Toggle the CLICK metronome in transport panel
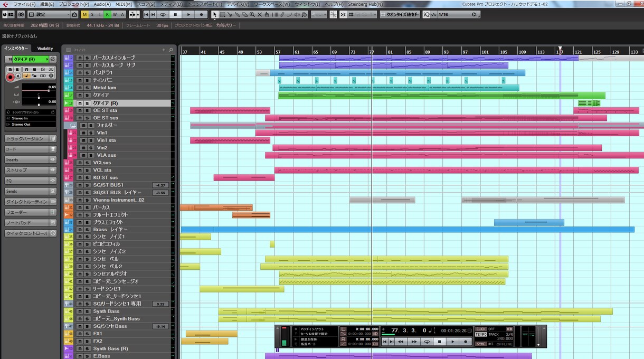This screenshot has width=644, height=359. [481, 329]
